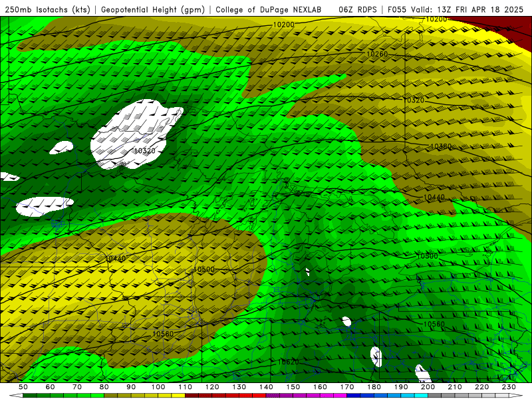
Task: Click colorbar scale label 130
Action: click(x=239, y=387)
